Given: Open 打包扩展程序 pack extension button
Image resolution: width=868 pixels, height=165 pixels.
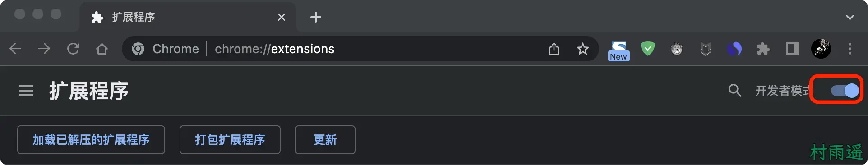Looking at the screenshot, I should (230, 140).
